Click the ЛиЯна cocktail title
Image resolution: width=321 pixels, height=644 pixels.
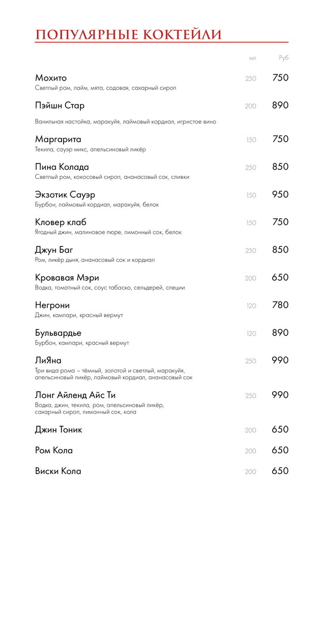48,361
